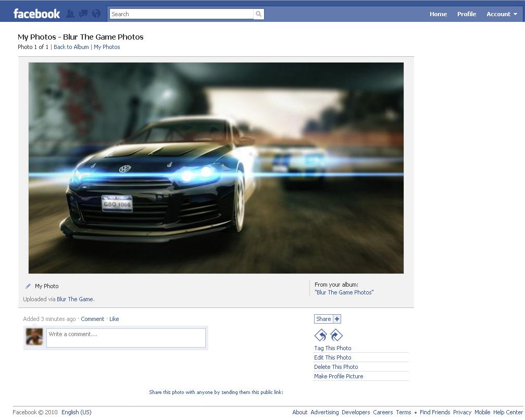The image size is (525, 420).
Task: Open messages icon in header
Action: point(83,14)
